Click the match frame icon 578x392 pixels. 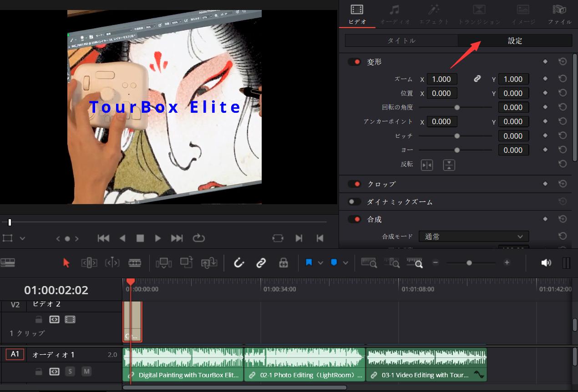(278, 238)
